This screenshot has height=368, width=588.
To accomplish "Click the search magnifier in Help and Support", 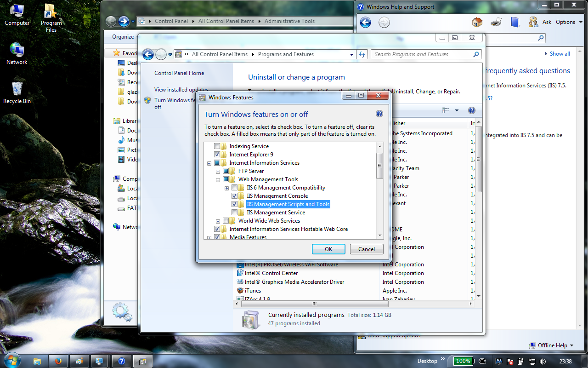I will tap(541, 38).
